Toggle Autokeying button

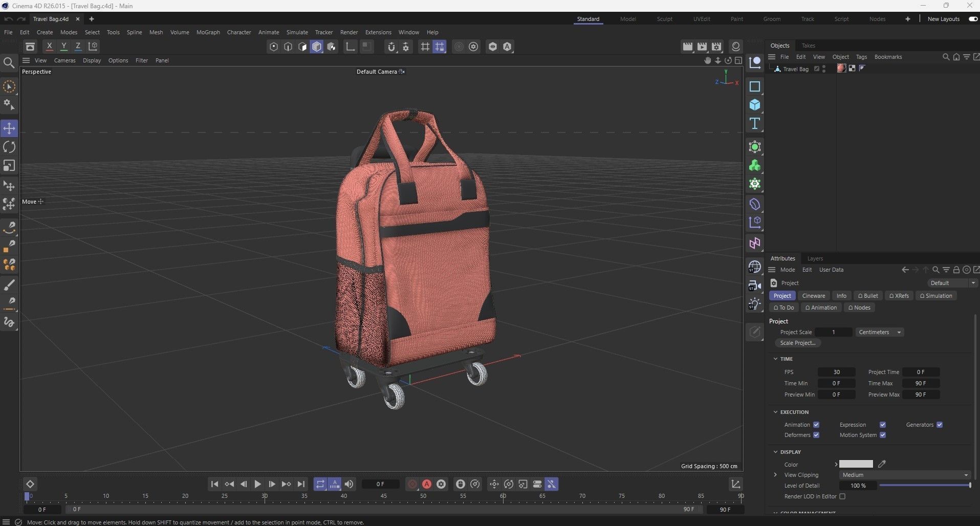pyautogui.click(x=427, y=484)
